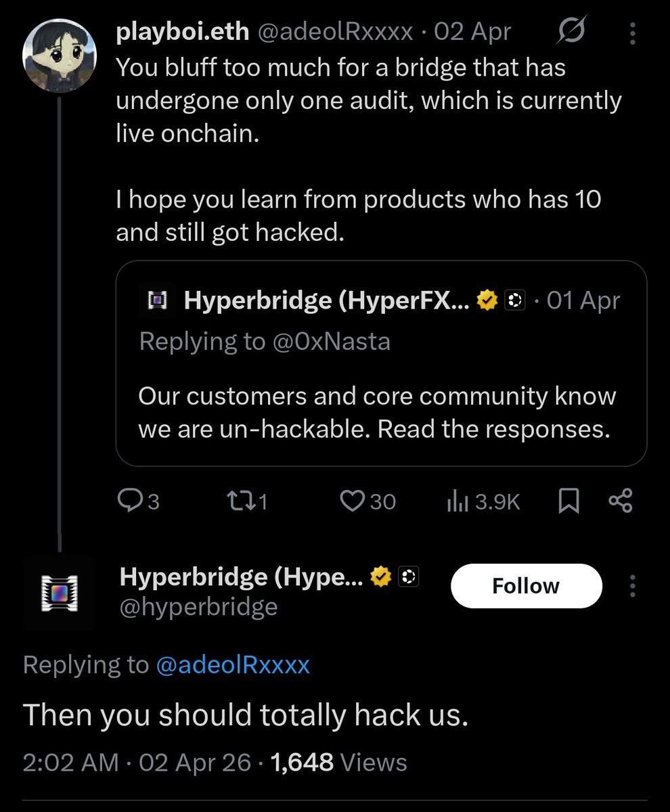Click affiliate badge beside Hyperbridge reply name
The width and height of the screenshot is (670, 812).
(408, 577)
